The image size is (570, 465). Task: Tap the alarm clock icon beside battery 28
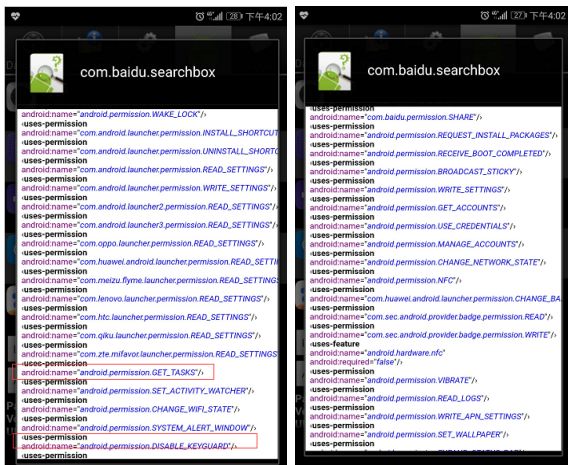(200, 16)
